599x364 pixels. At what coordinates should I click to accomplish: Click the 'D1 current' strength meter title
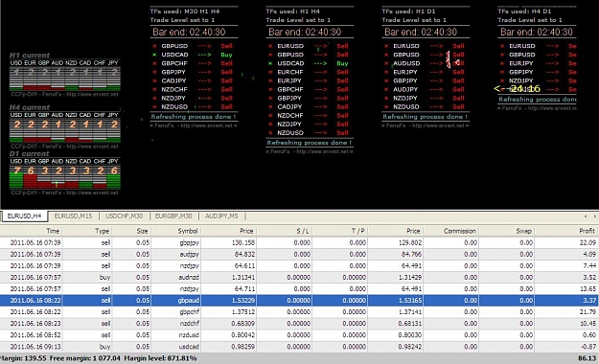click(30, 153)
